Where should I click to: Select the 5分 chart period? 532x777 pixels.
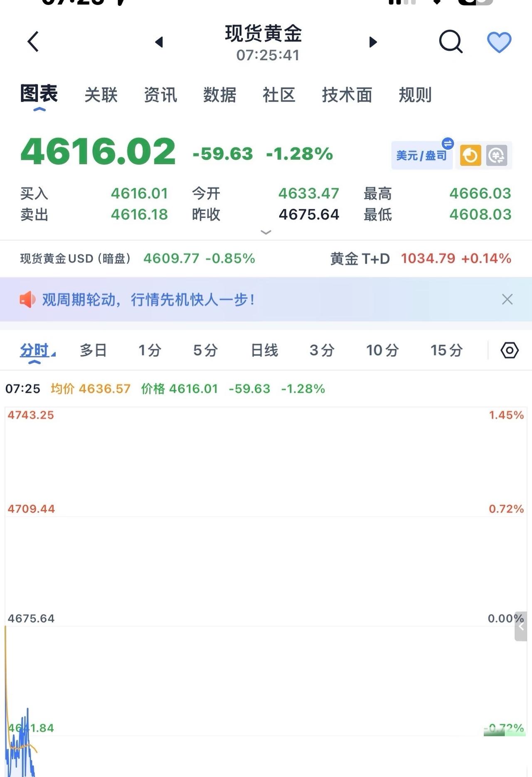pos(205,350)
